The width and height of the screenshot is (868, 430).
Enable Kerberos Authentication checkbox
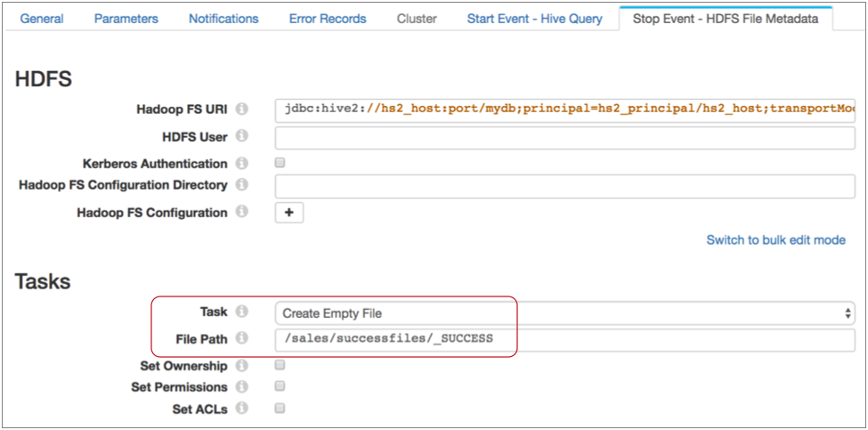click(280, 164)
